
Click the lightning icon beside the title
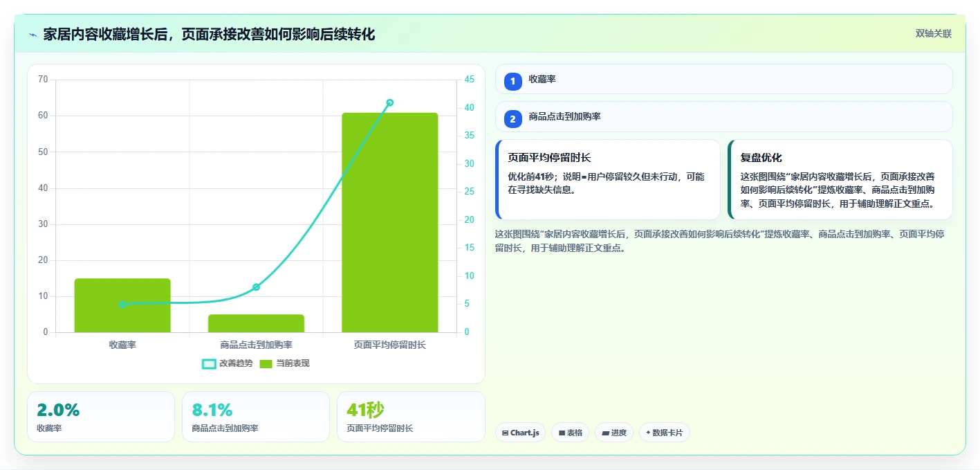33,35
